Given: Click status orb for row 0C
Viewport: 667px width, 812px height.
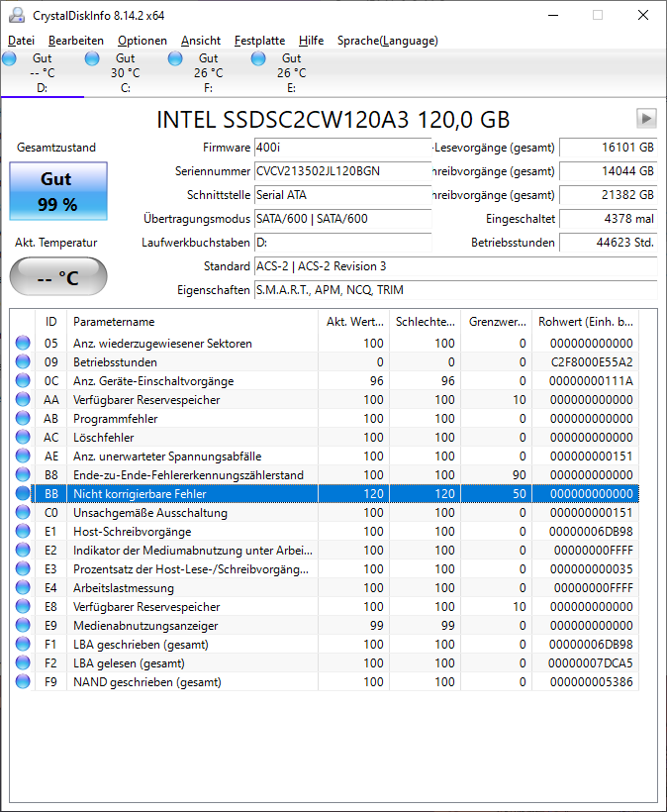Looking at the screenshot, I should (x=23, y=380).
